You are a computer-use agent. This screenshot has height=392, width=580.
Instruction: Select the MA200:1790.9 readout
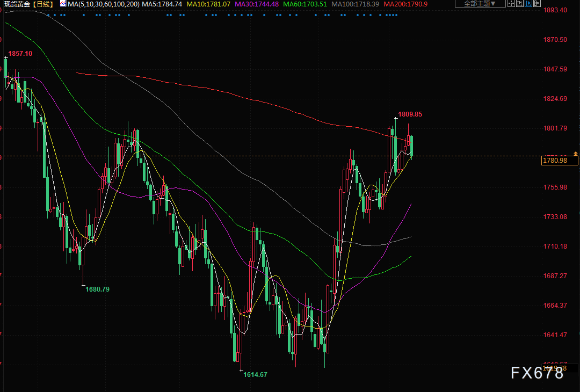[x=405, y=4]
